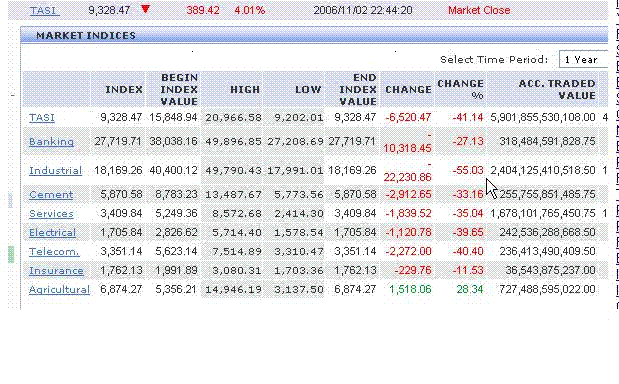Click the CHANGE % column header
The height and width of the screenshot is (384, 619).
point(460,90)
